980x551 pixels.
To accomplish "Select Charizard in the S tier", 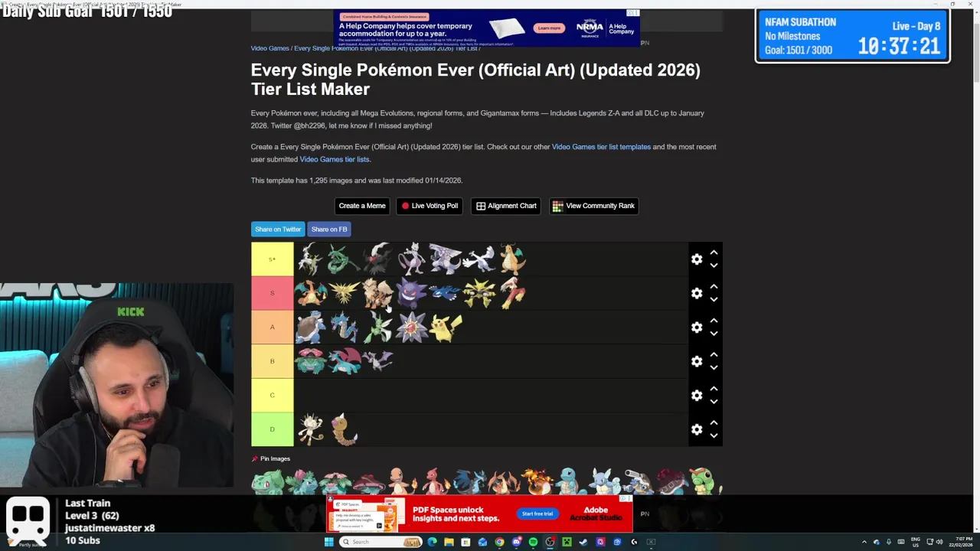I will click(310, 293).
